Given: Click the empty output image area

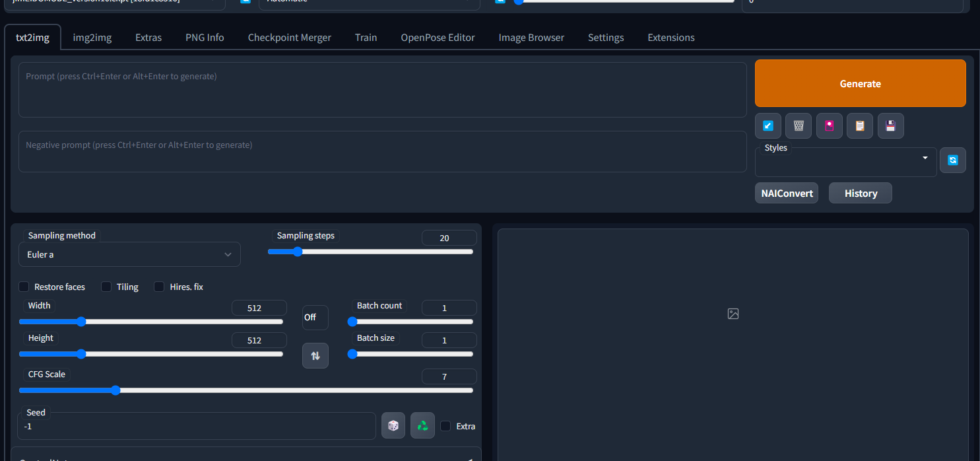Looking at the screenshot, I should (733, 345).
